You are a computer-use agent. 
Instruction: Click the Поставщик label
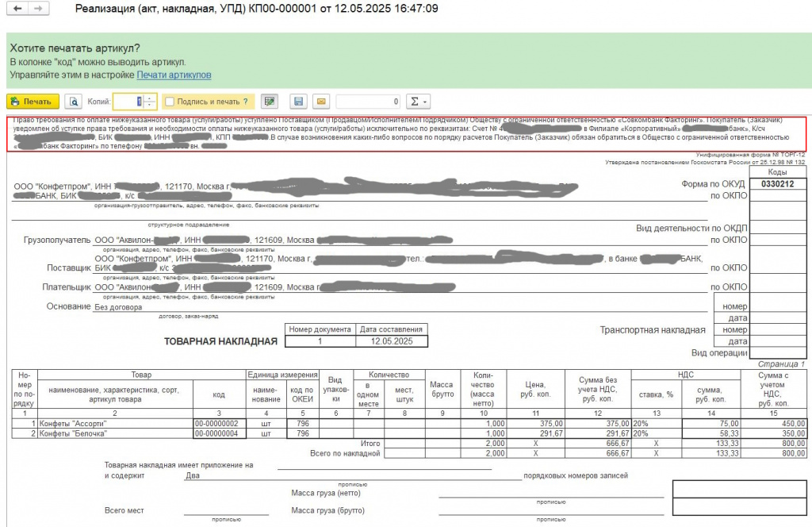pos(69,268)
